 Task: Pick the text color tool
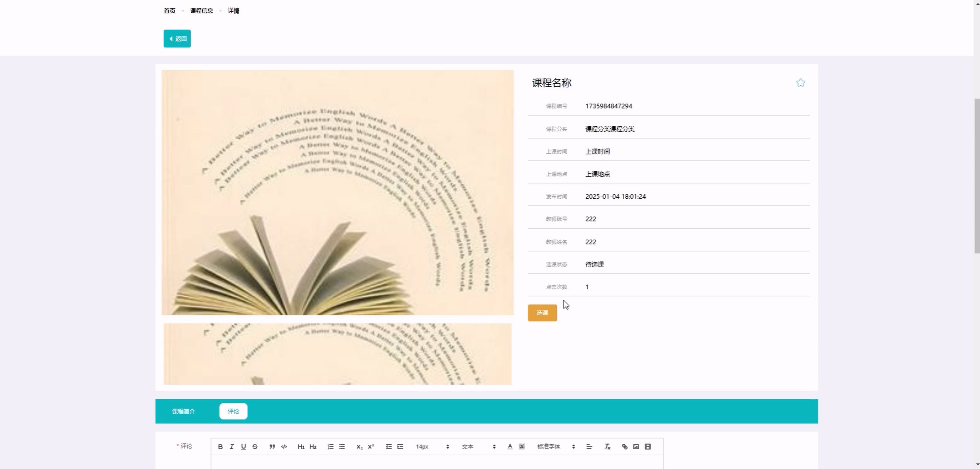coord(510,446)
